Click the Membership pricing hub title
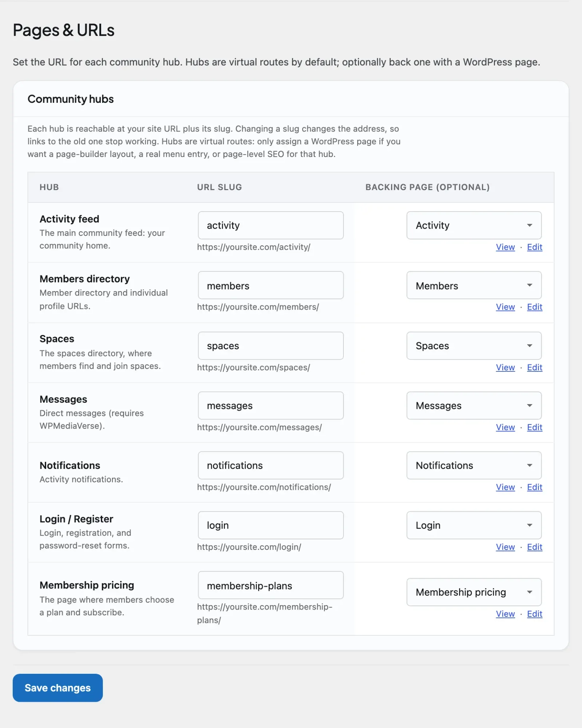The height and width of the screenshot is (728, 582). tap(87, 585)
